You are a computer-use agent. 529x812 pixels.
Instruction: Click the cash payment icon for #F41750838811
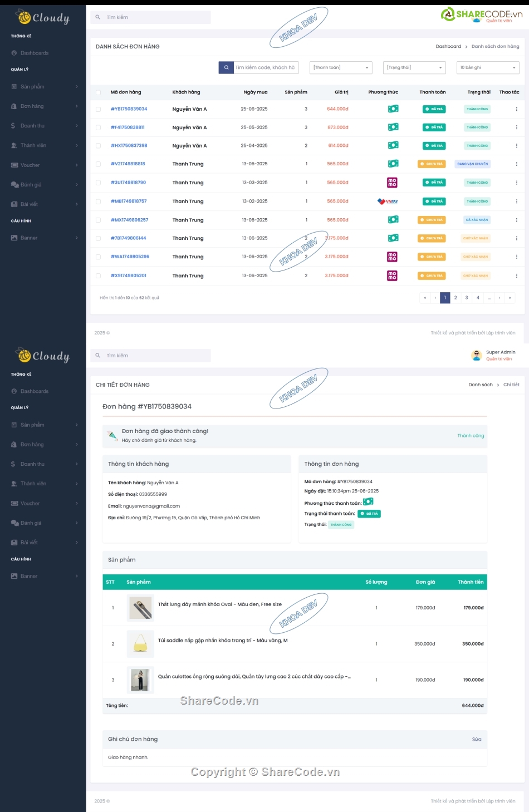[393, 127]
